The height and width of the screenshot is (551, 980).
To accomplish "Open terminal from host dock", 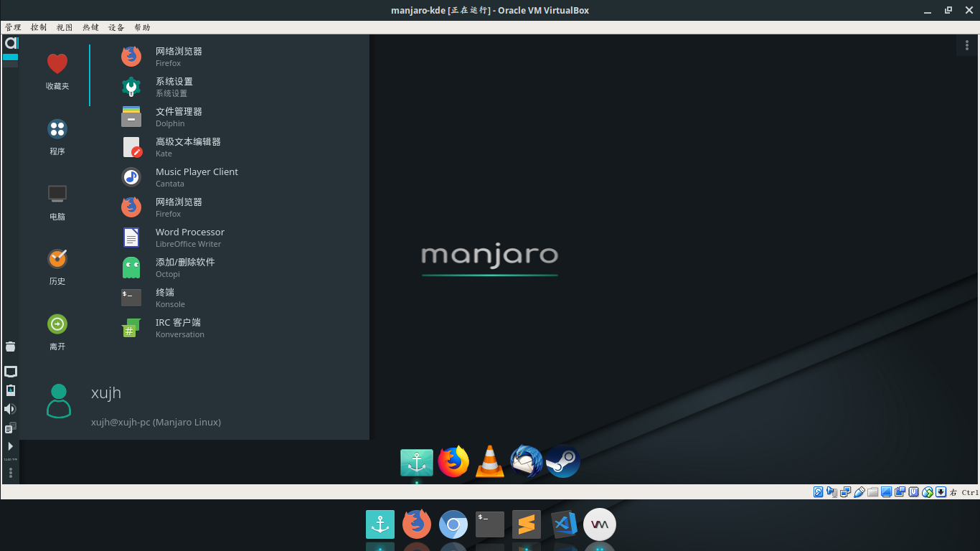I will 490,524.
